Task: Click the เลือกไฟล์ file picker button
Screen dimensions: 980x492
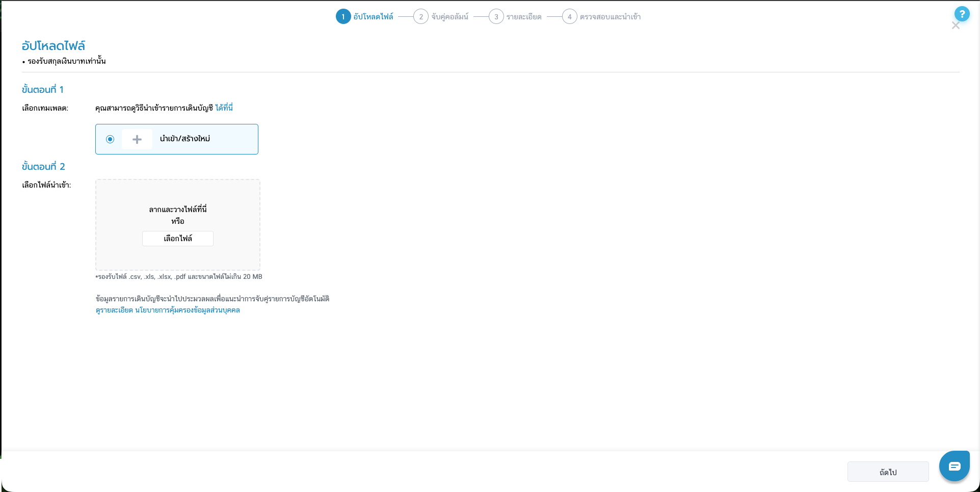Action: 177,238
